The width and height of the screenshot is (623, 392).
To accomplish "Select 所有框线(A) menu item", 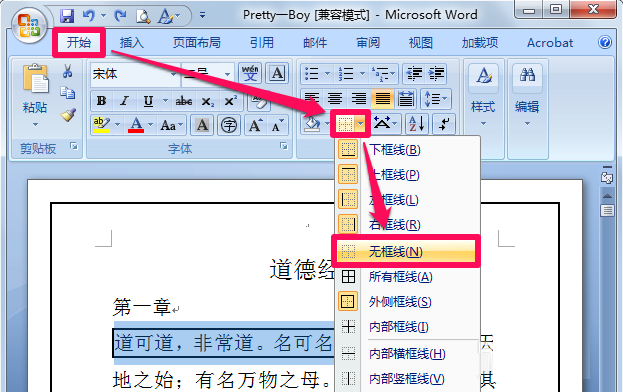I will 406,276.
